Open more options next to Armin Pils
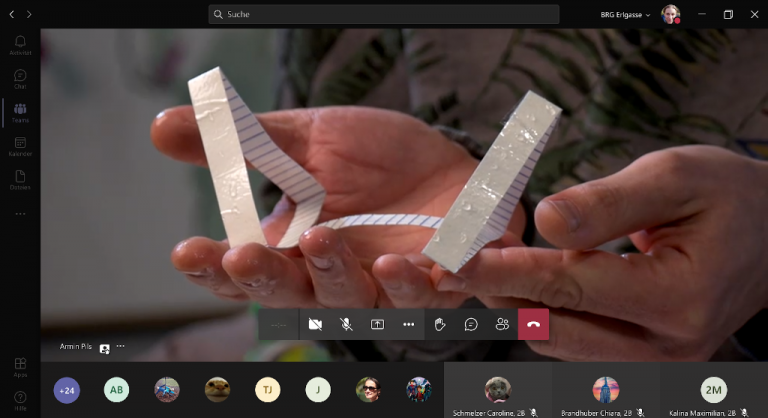Image resolution: width=768 pixels, height=418 pixels. 120,346
